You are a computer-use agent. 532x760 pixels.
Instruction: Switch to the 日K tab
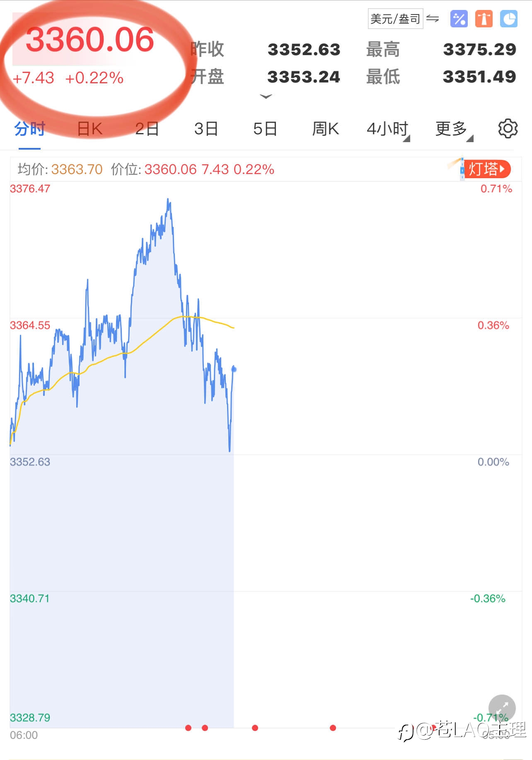point(89,129)
